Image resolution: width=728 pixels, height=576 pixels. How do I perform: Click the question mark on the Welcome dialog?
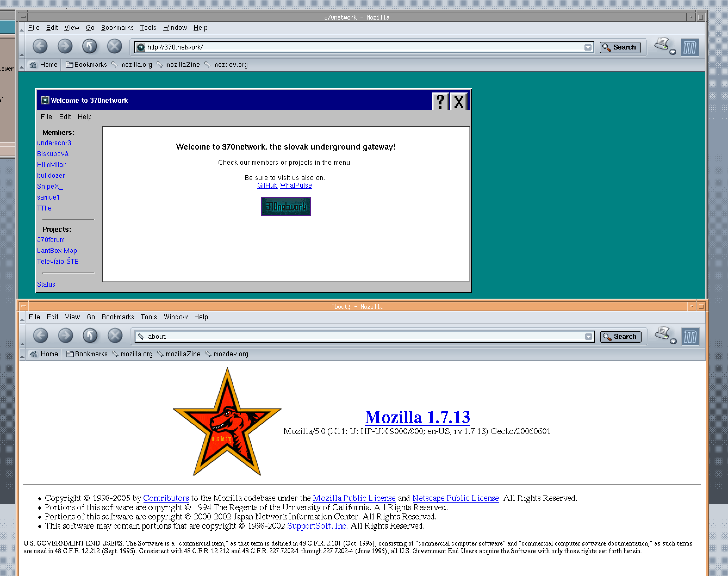pyautogui.click(x=440, y=101)
